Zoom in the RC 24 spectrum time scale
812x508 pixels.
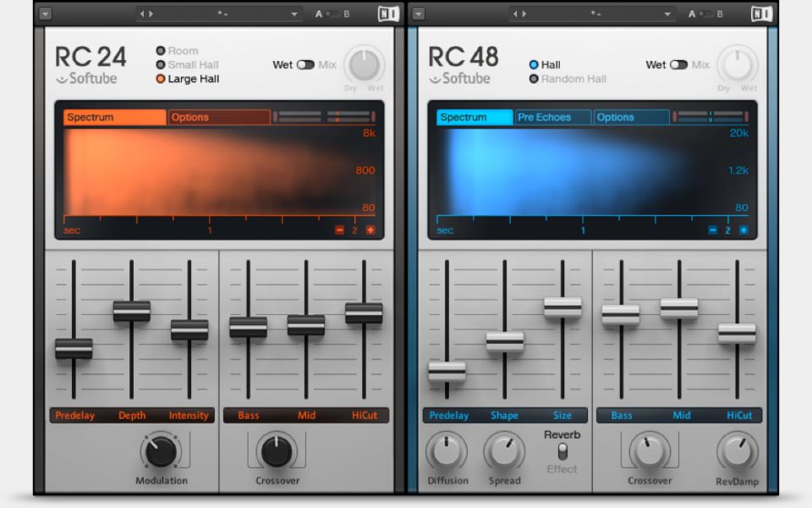tap(370, 229)
